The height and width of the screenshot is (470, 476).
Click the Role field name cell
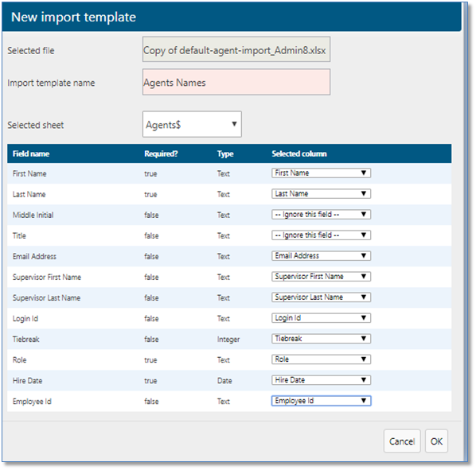[x=19, y=360]
